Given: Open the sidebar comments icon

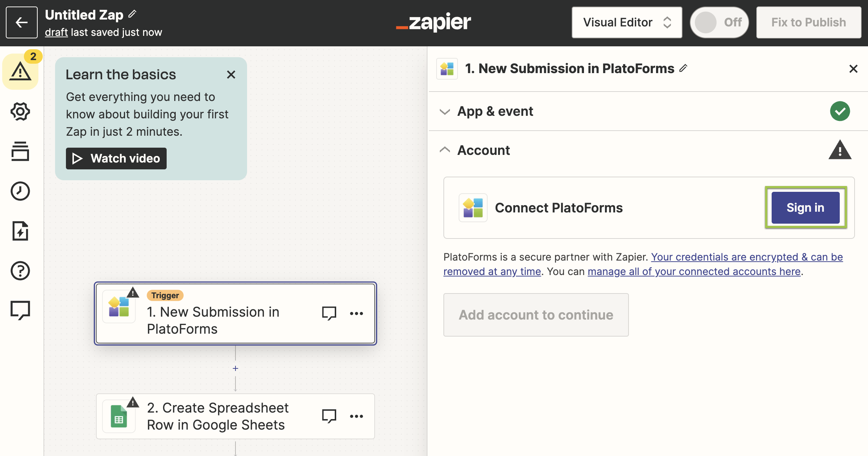Looking at the screenshot, I should pos(20,311).
